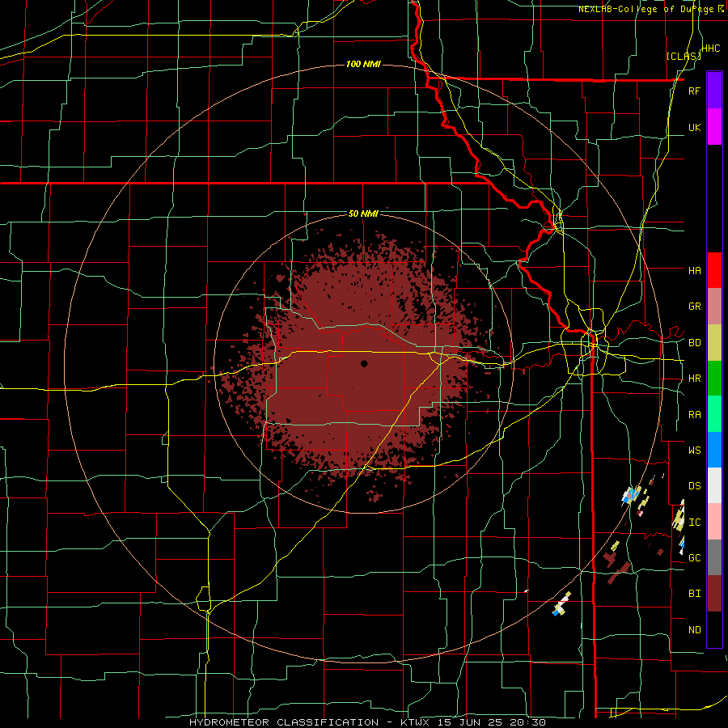Viewport: 728px width, 728px height.
Task: Click the GR legend color swatch
Action: coord(714,307)
